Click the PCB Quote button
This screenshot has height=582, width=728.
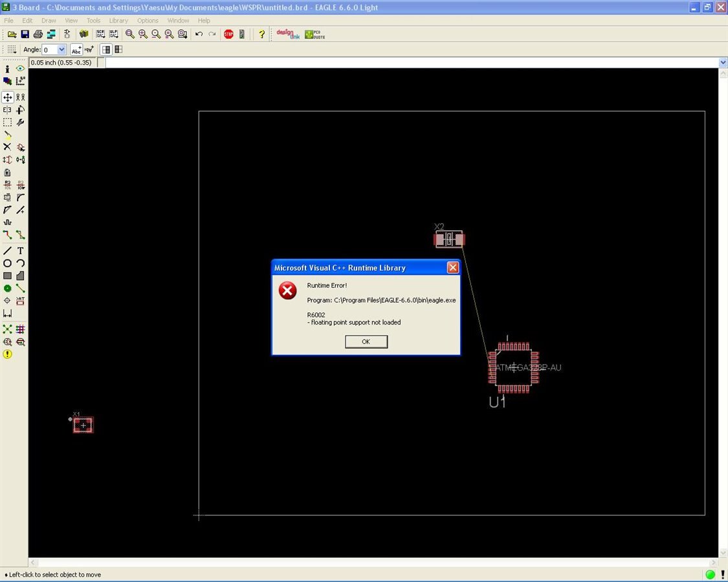coord(314,34)
